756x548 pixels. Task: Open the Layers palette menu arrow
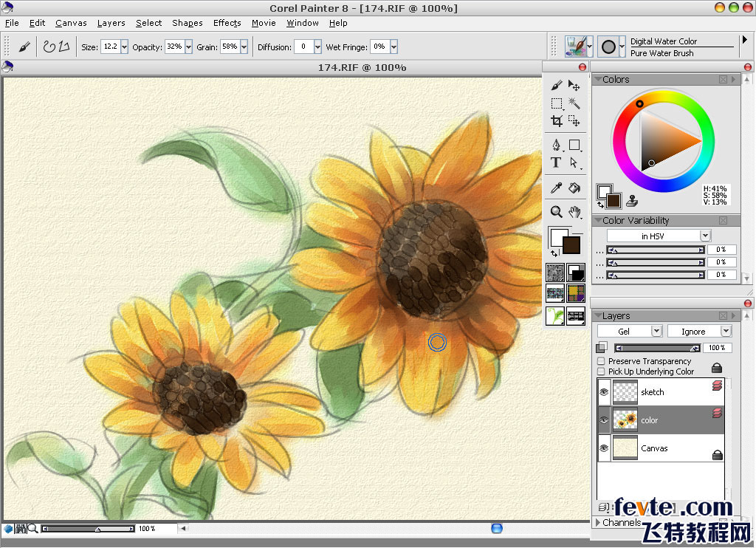click(734, 315)
